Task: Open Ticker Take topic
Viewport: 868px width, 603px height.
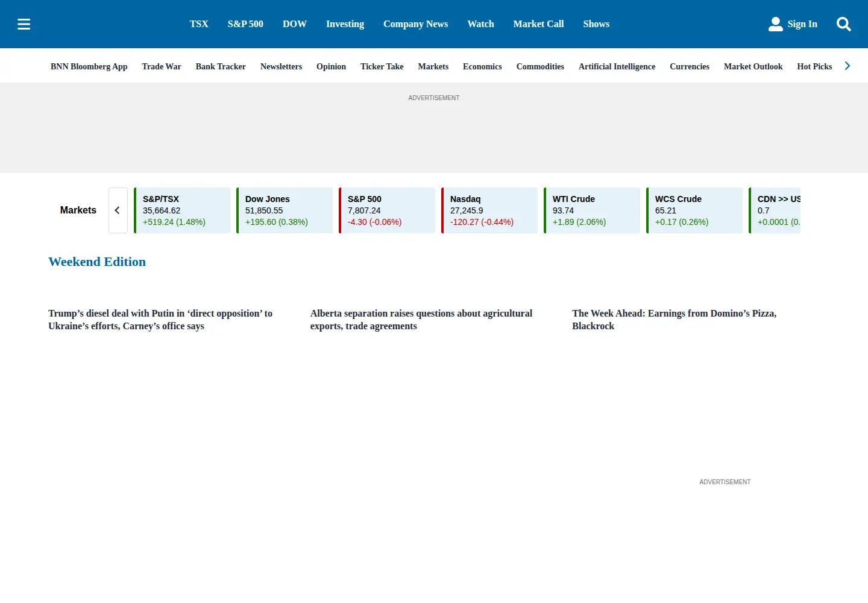Action: pos(382,66)
